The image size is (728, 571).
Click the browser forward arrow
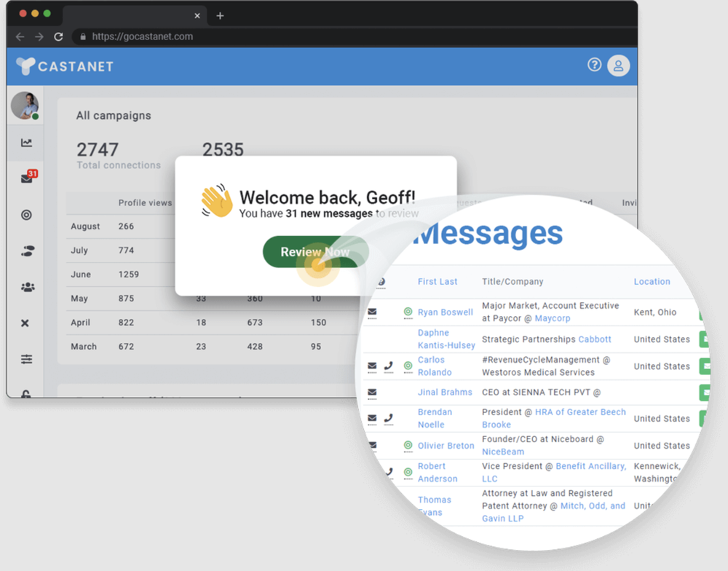tap(39, 36)
